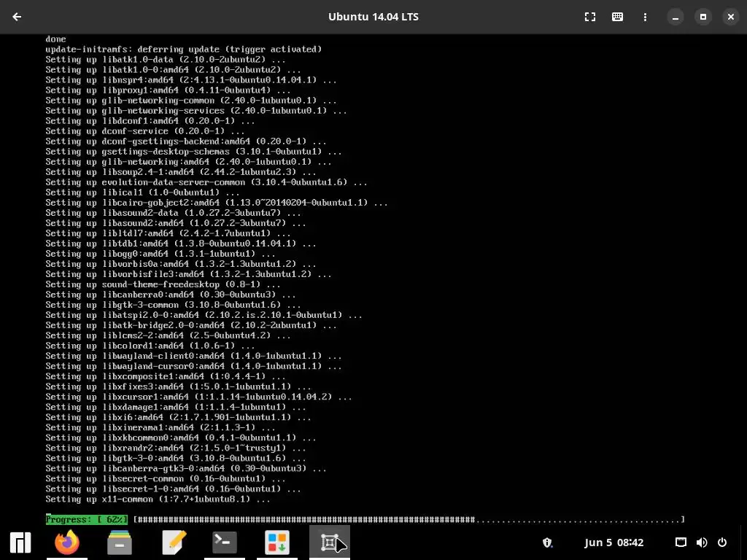Open the three-dot options menu
This screenshot has height=560, width=747.
pyautogui.click(x=645, y=17)
